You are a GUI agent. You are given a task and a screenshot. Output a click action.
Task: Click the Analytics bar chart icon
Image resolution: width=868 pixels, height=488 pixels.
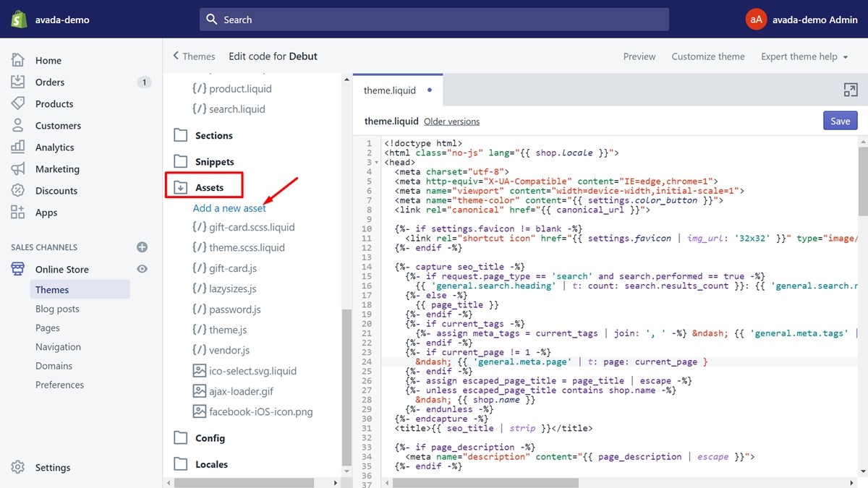click(18, 147)
